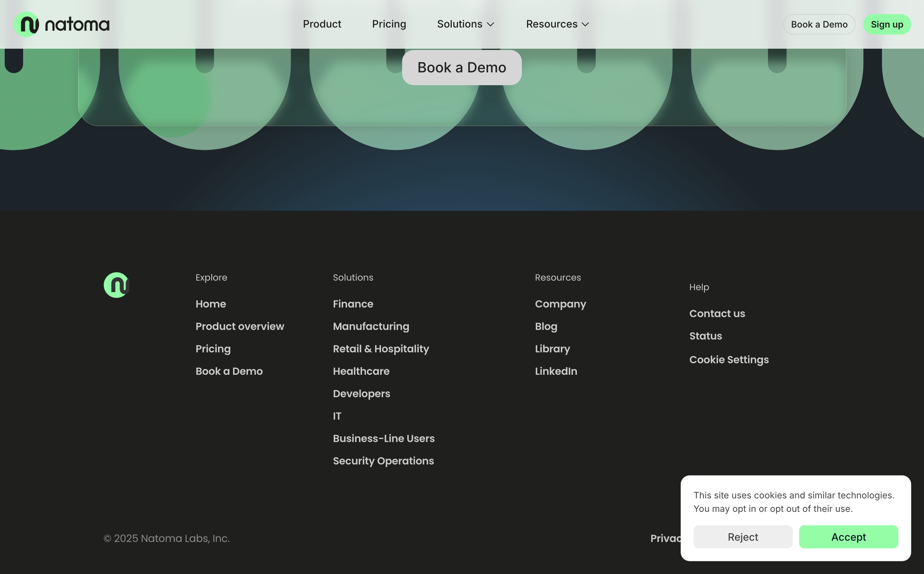Accept cookies in the banner
This screenshot has height=574, width=924.
pos(848,537)
